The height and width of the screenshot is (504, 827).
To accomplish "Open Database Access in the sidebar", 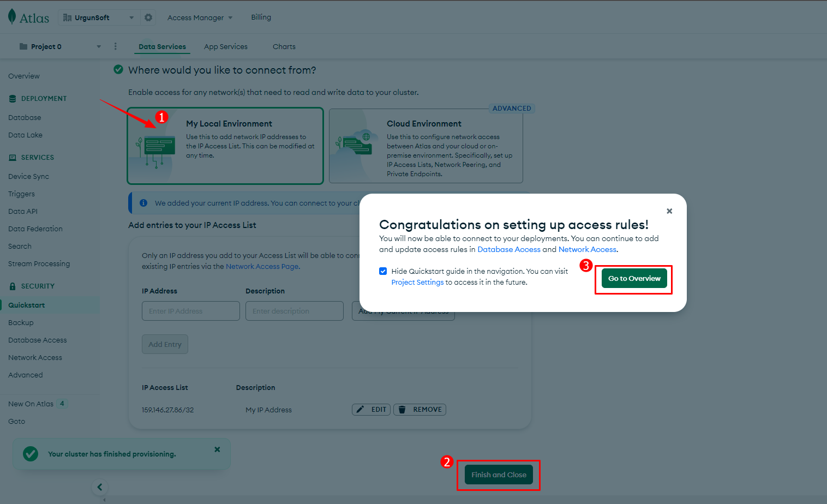I will pos(38,340).
